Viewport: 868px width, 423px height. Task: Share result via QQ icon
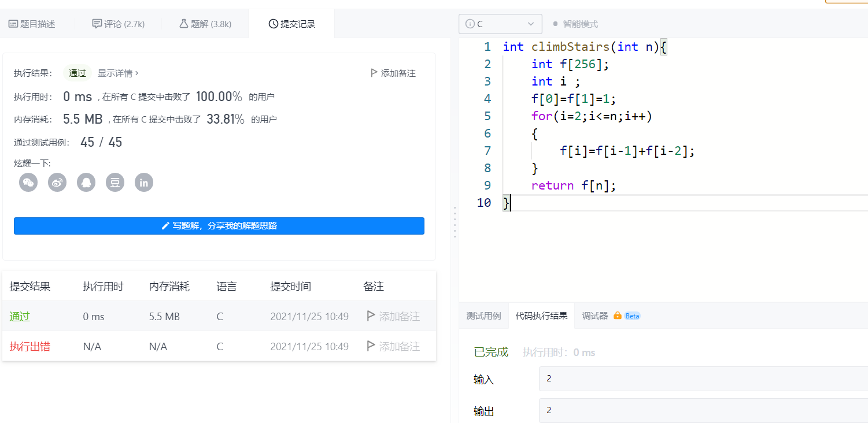(86, 183)
